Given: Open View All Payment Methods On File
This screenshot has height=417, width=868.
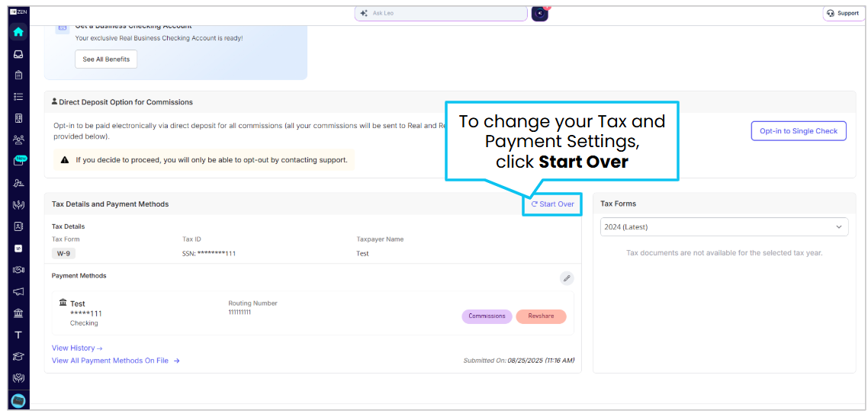Looking at the screenshot, I should tap(116, 361).
